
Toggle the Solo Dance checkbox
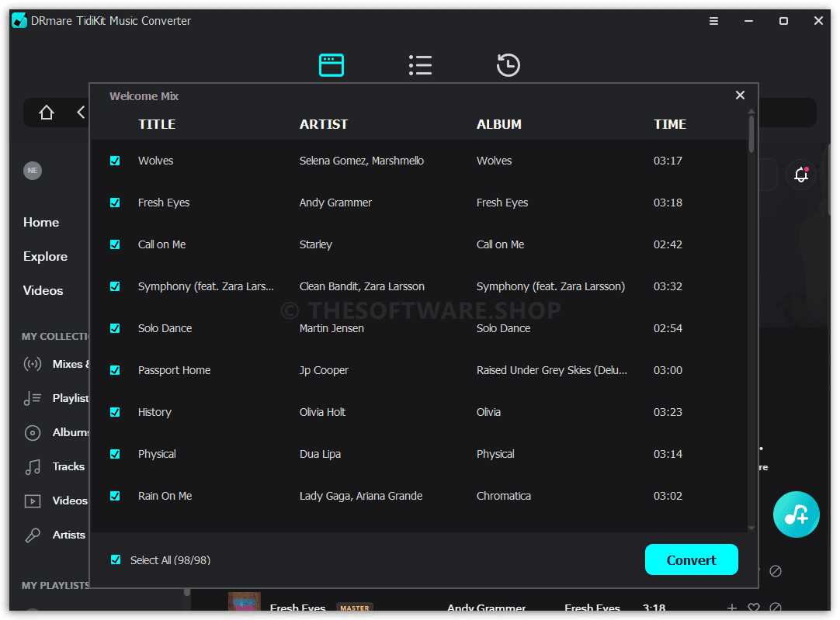[115, 328]
